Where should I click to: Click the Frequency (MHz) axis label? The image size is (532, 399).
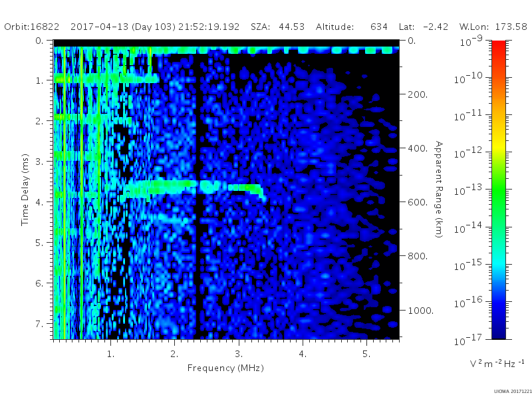click(225, 368)
